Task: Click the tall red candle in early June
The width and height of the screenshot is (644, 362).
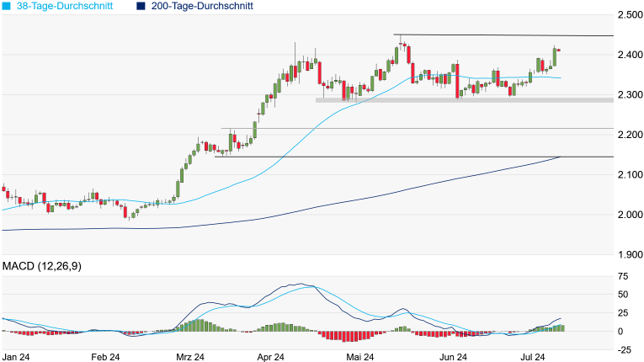Action: (457, 81)
